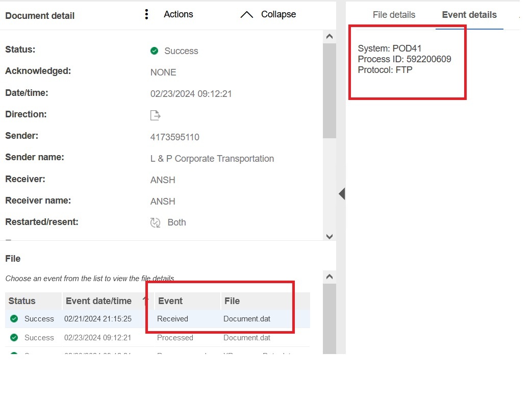Select the Event details tab
This screenshot has height=401, width=532.
469,15
